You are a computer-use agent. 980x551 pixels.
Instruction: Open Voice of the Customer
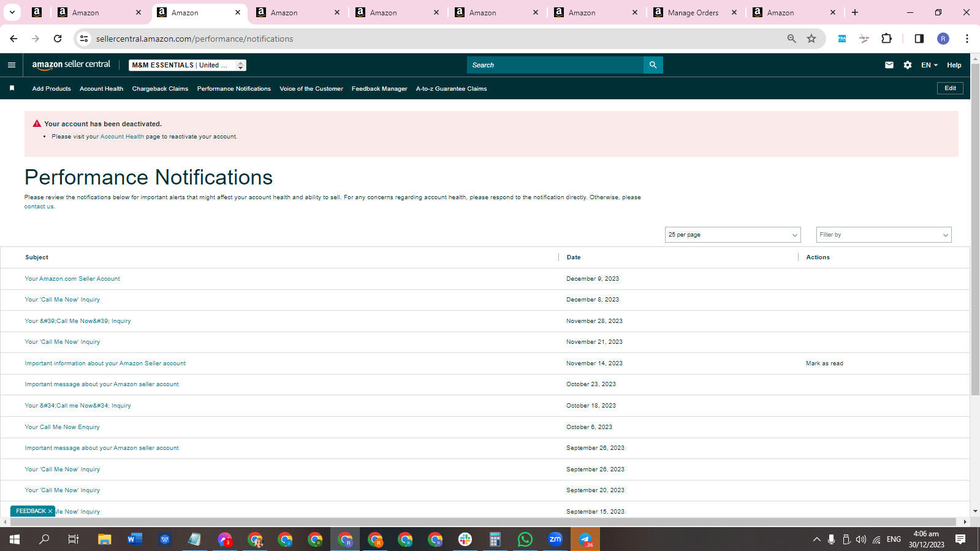point(311,89)
